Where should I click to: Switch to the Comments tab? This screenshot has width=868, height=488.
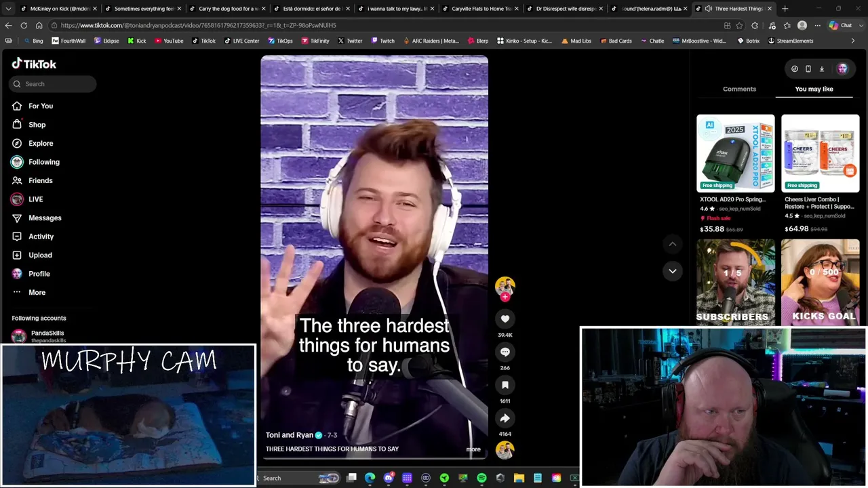coord(739,89)
